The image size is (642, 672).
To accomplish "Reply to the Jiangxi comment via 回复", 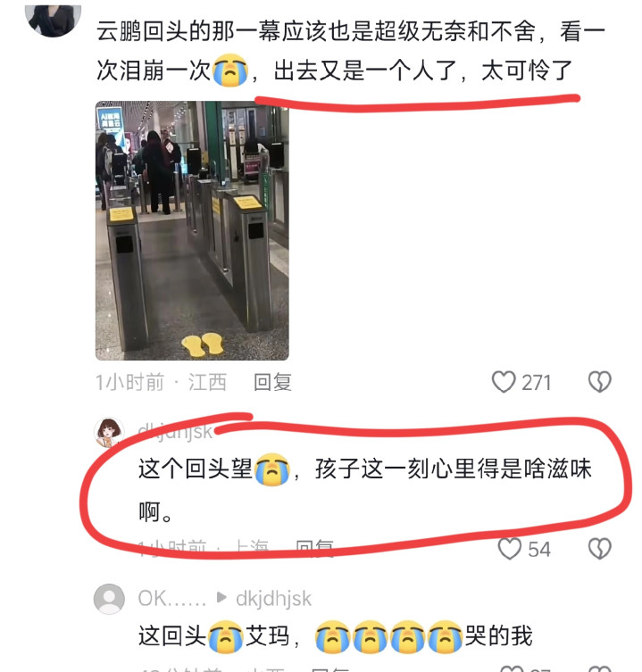I will point(272,382).
